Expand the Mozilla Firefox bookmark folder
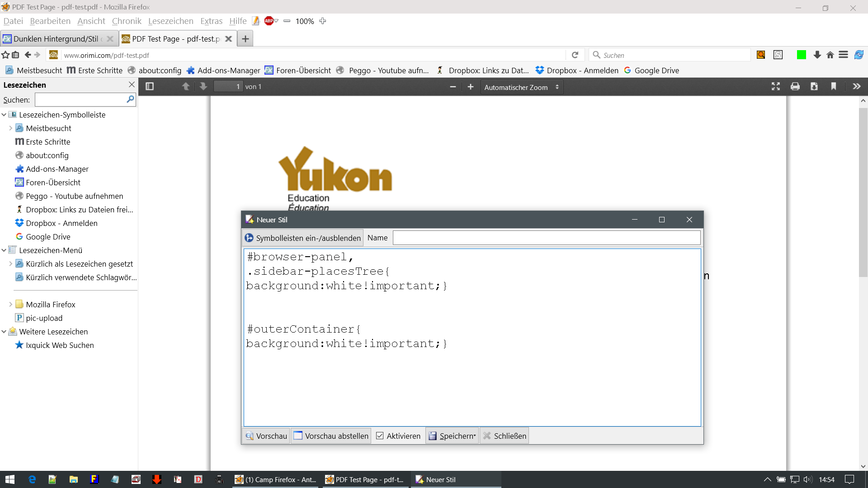 pyautogui.click(x=10, y=305)
